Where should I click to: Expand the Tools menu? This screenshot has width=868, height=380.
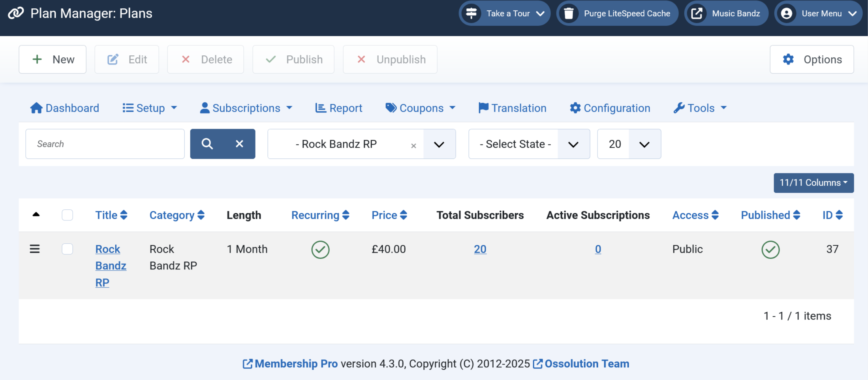point(700,108)
